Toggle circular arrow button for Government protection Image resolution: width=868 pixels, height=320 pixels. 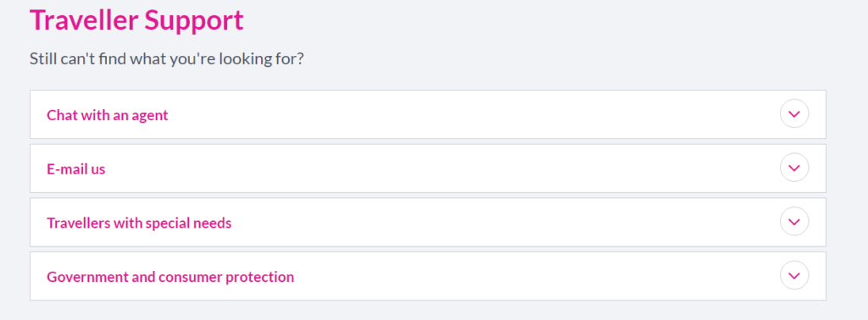793,275
